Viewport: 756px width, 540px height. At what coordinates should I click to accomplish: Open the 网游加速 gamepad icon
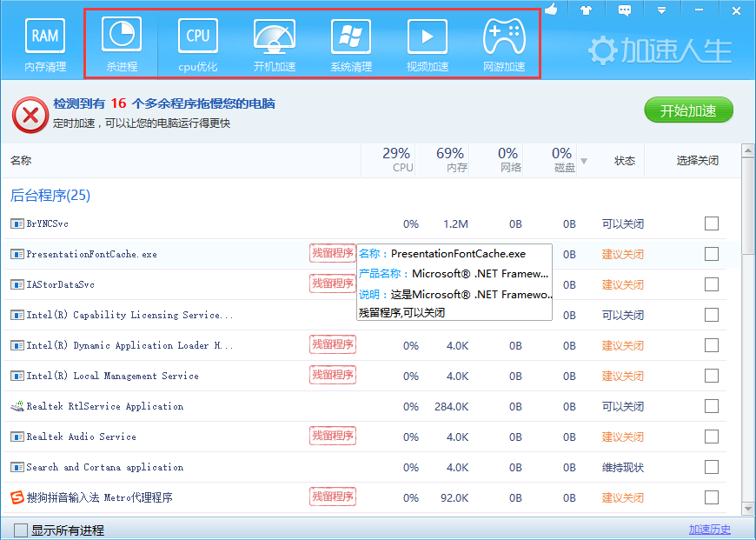point(504,43)
